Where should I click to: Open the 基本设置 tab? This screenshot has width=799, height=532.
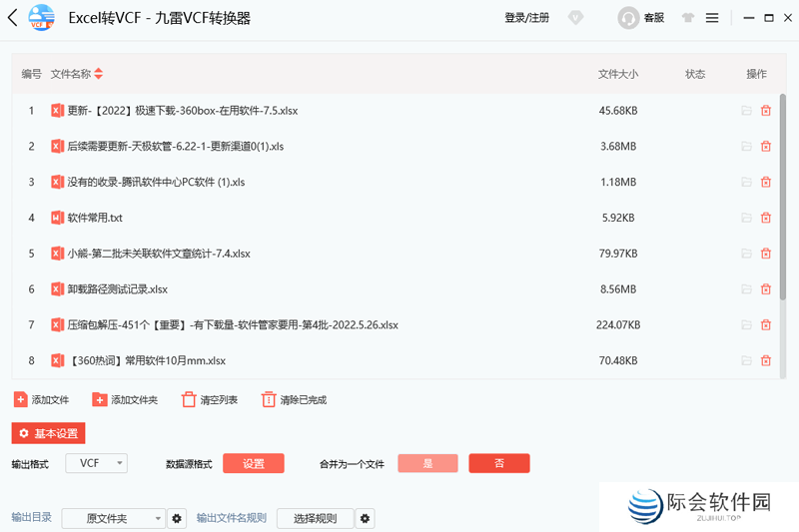pos(48,433)
